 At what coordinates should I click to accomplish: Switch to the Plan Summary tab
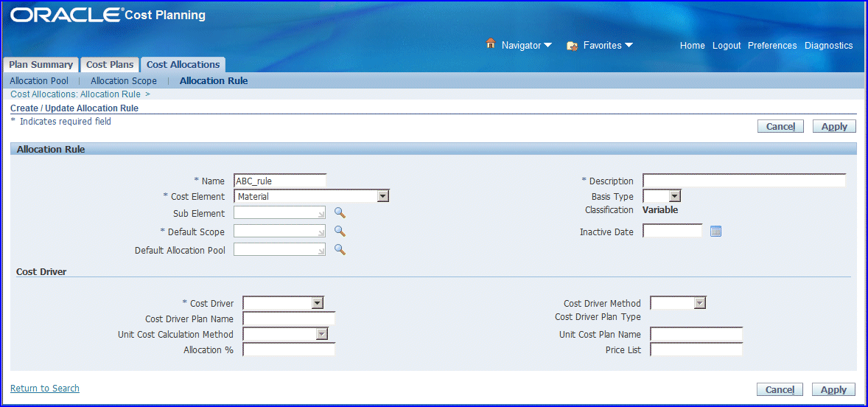click(41, 65)
